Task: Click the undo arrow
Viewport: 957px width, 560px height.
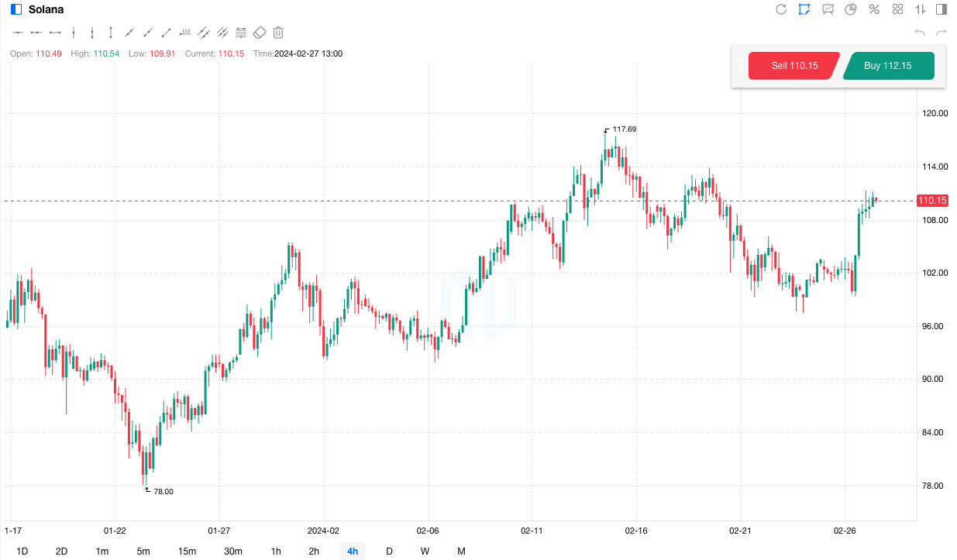Action: tap(920, 33)
